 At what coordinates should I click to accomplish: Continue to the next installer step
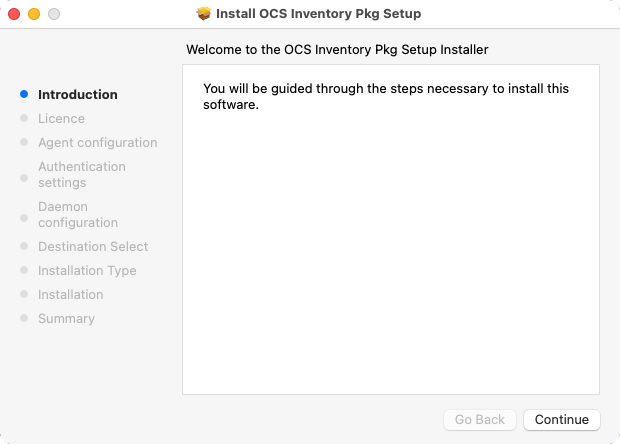click(x=562, y=419)
